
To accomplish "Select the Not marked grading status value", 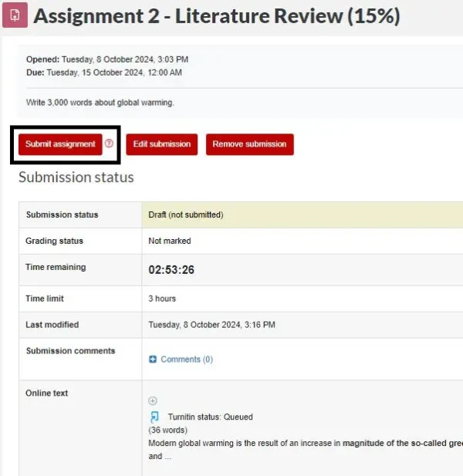I will click(x=169, y=241).
